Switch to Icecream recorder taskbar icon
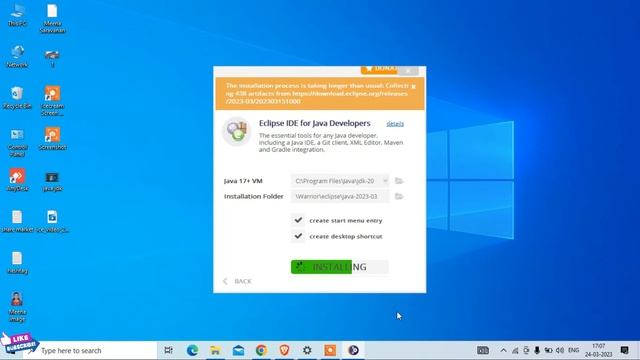Image resolution: width=640 pixels, height=360 pixels. (x=330, y=350)
